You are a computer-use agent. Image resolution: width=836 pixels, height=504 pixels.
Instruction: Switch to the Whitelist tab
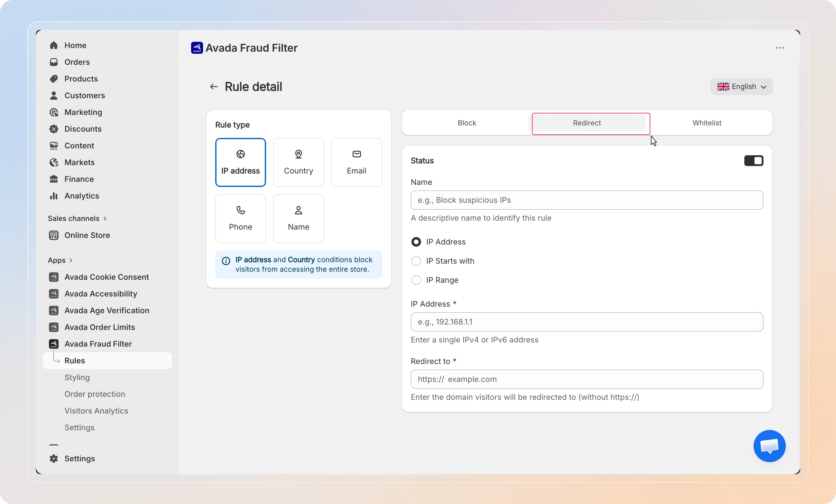point(707,123)
